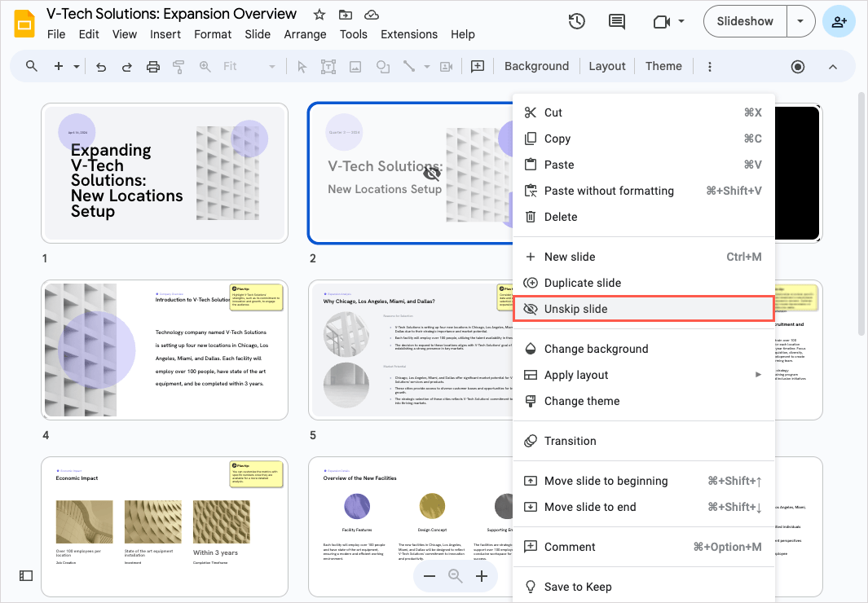
Task: Select slide 4 Introduction thumbnail
Action: coord(165,350)
